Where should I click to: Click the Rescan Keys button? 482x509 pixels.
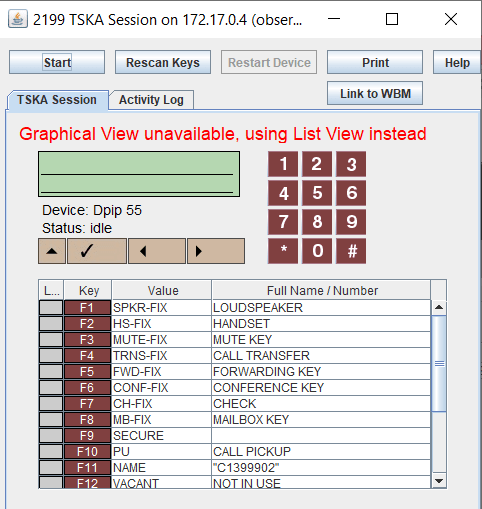(x=163, y=62)
